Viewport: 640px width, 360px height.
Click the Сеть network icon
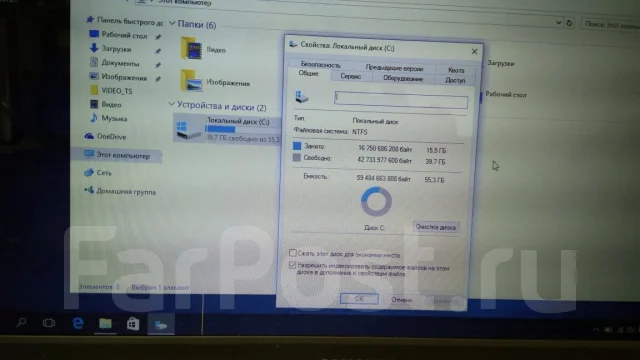click(x=89, y=172)
